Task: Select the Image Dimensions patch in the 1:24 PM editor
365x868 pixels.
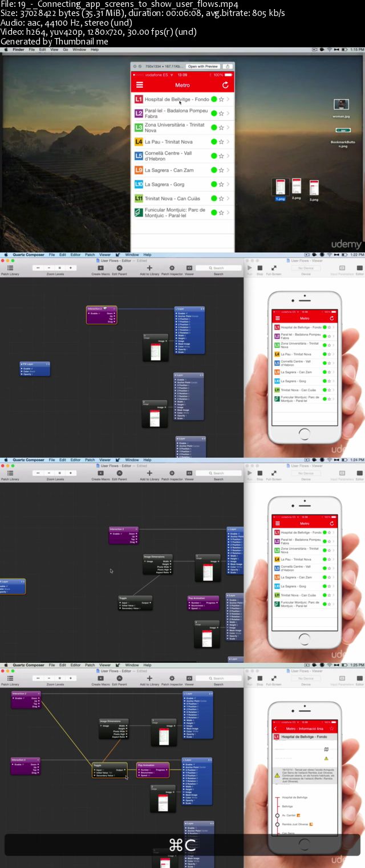Action: click(x=157, y=564)
